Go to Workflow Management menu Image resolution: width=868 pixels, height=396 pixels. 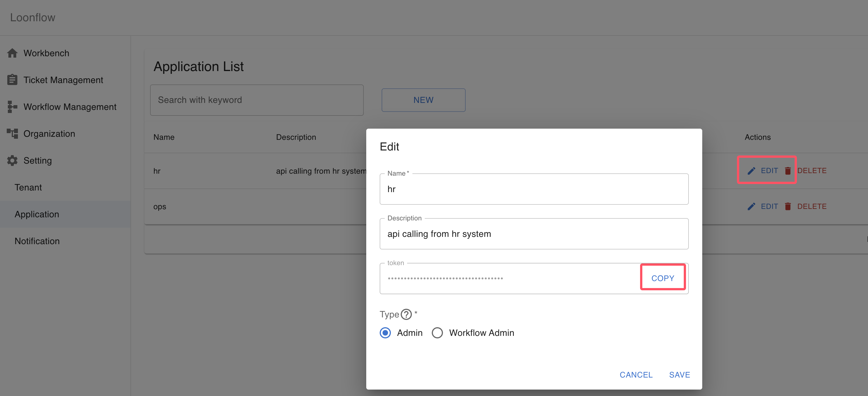[x=65, y=107]
